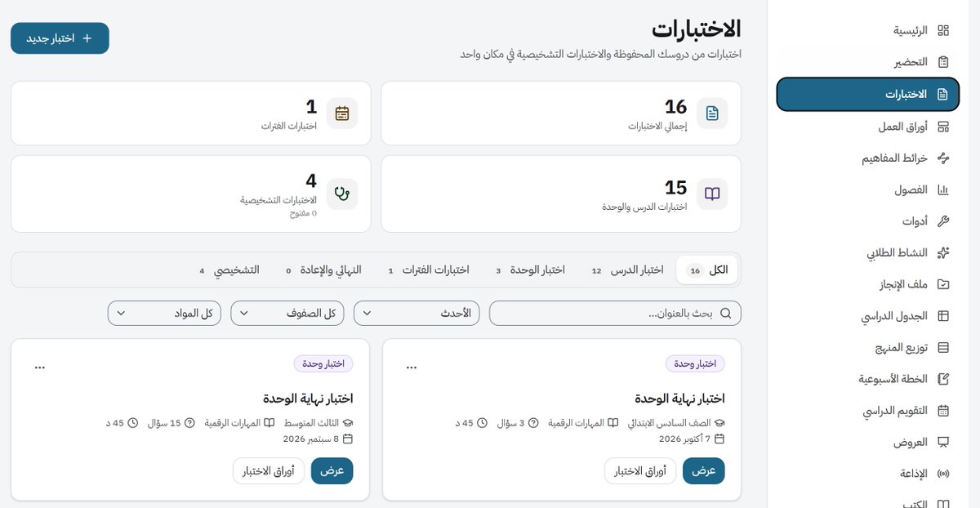The image size is (980, 508).
Task: Click عرض for the 7 أكتوبر test
Action: click(x=704, y=470)
